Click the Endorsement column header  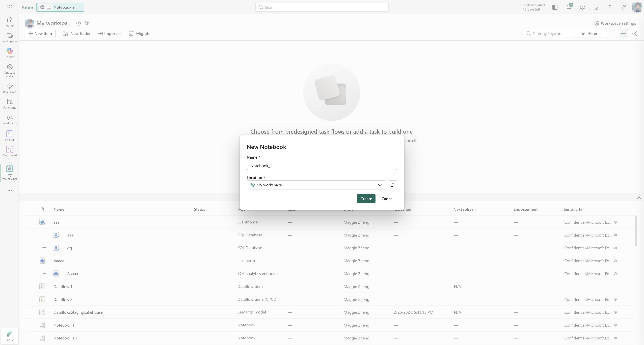click(525, 209)
